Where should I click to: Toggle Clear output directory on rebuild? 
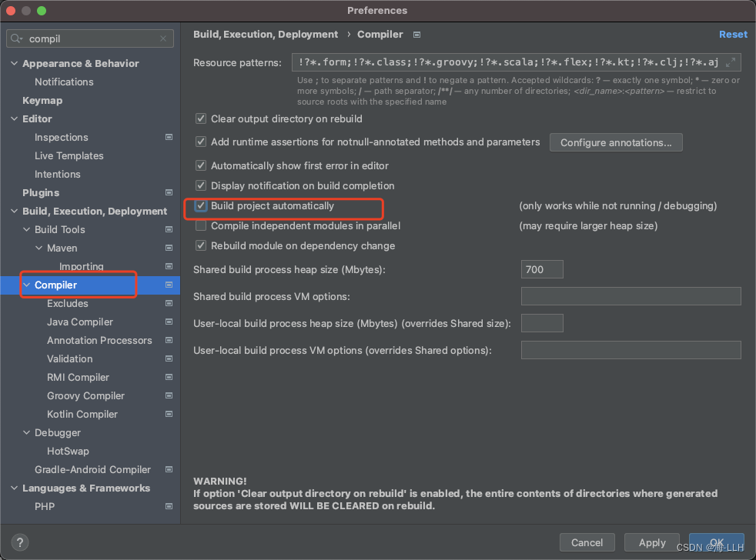(201, 118)
